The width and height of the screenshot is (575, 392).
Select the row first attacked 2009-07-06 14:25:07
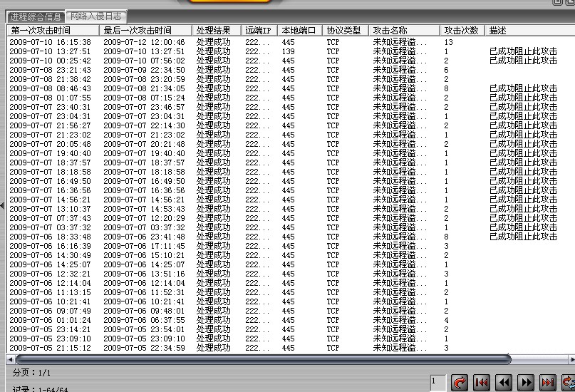pos(291,264)
